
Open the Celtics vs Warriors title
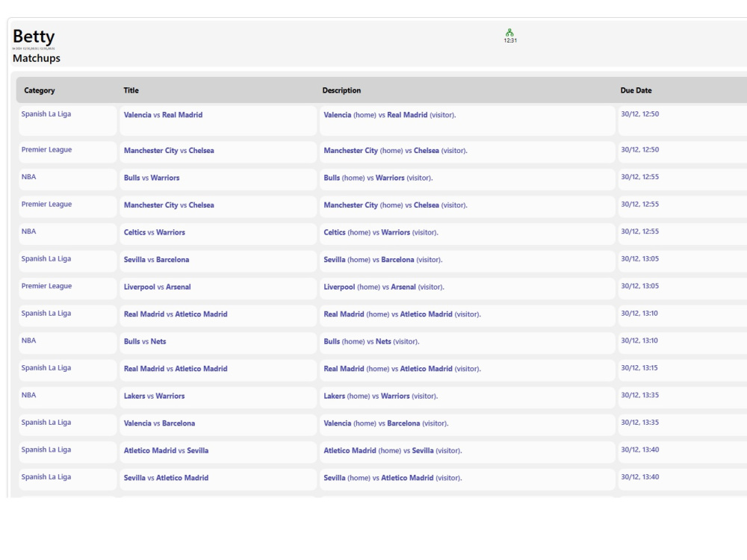[x=155, y=232]
